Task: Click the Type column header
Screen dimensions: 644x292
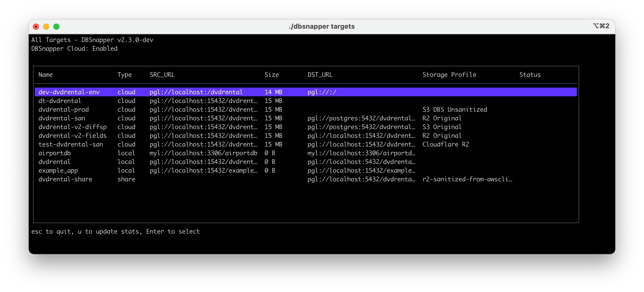Action: [x=125, y=75]
